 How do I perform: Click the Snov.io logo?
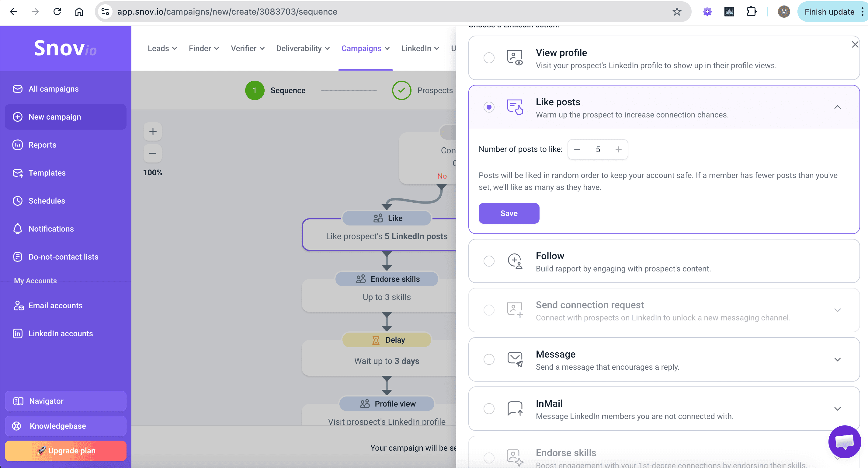click(65, 48)
